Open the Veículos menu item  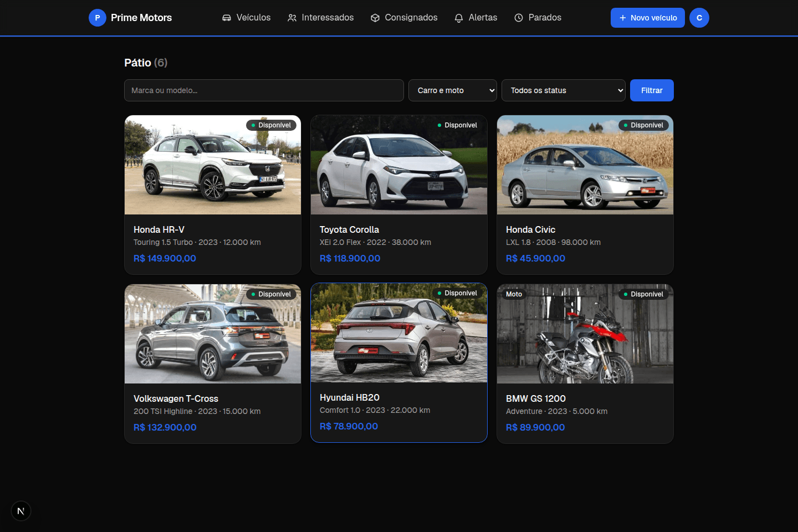[247, 18]
